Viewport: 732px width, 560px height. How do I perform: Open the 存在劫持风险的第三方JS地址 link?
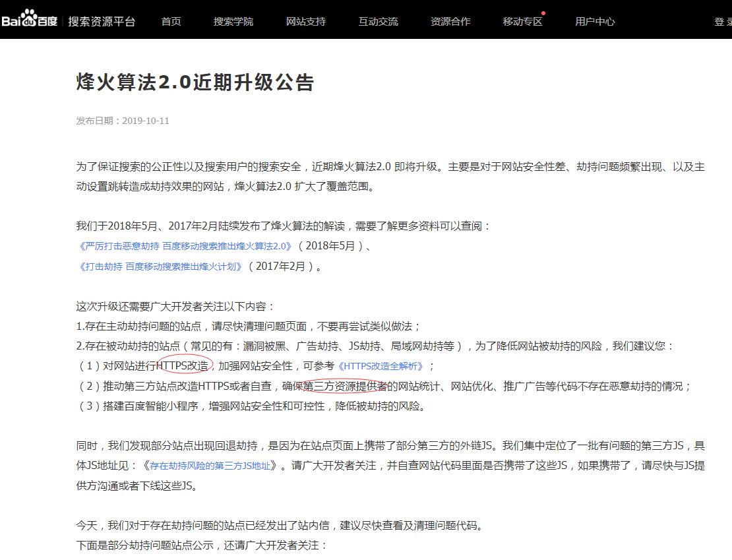click(210, 466)
